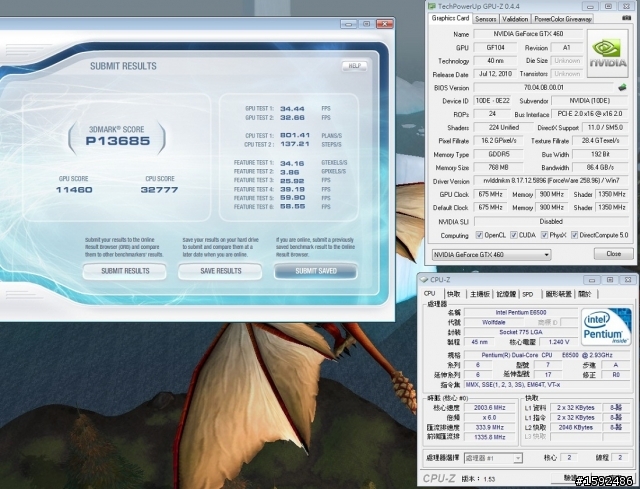The image size is (640, 489).
Task: Click the SAVE RESULTS button in 3DMark
Action: pos(220,271)
